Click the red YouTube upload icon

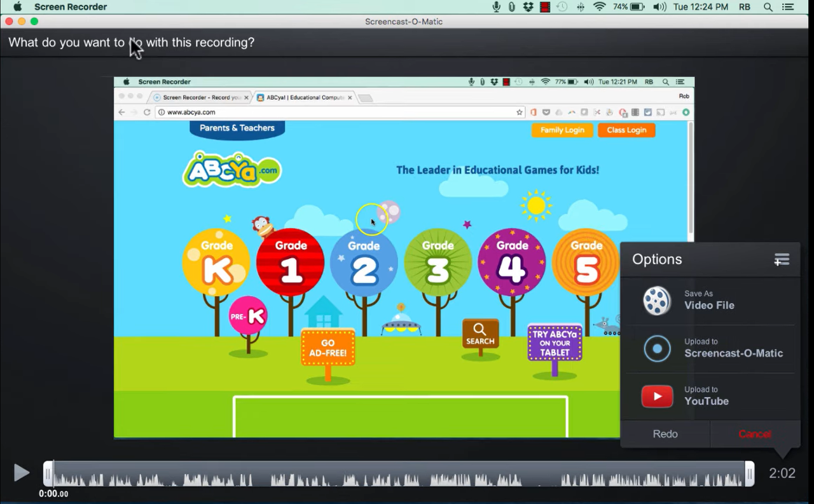pyautogui.click(x=657, y=396)
